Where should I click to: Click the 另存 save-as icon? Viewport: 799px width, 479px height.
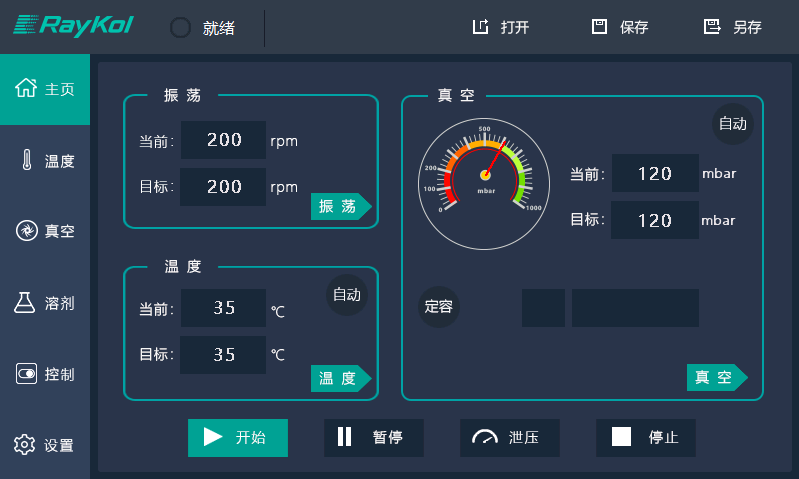point(712,27)
